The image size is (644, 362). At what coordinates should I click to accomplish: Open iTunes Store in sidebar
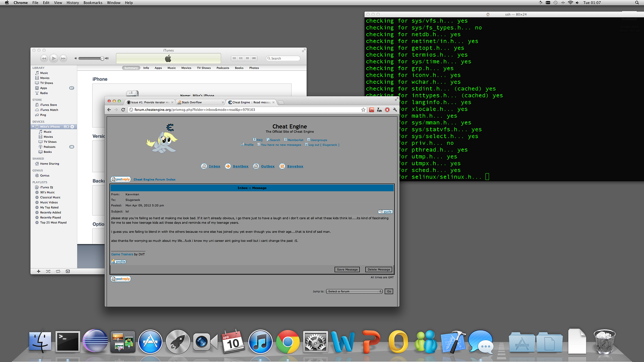click(49, 105)
